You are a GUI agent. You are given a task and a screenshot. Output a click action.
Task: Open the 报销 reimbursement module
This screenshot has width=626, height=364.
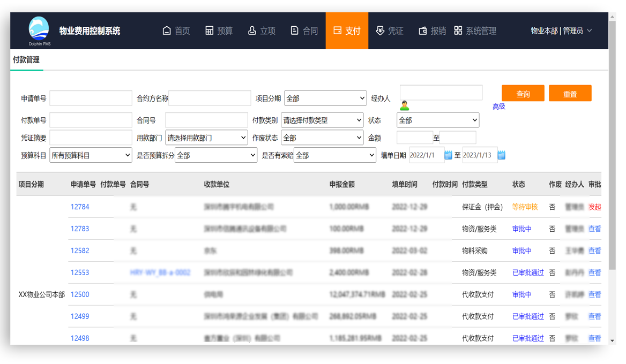click(432, 31)
